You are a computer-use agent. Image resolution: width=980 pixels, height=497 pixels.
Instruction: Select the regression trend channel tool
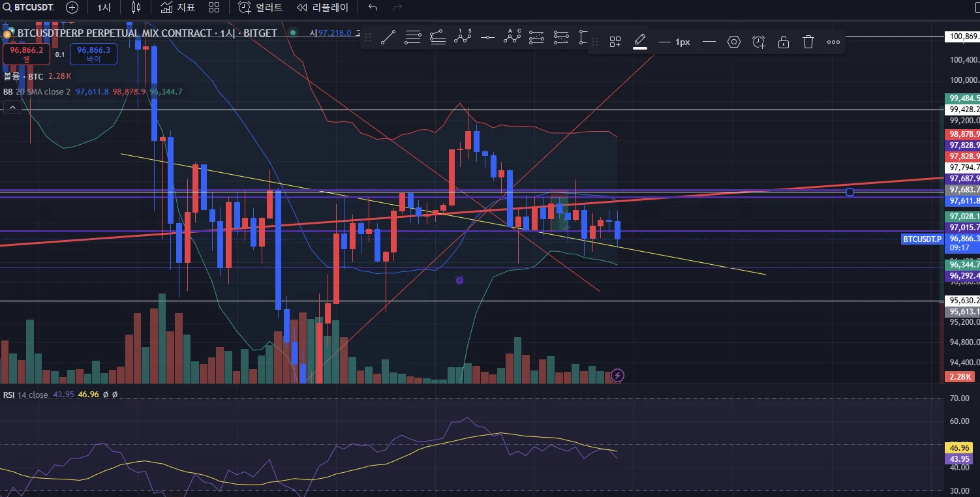438,38
